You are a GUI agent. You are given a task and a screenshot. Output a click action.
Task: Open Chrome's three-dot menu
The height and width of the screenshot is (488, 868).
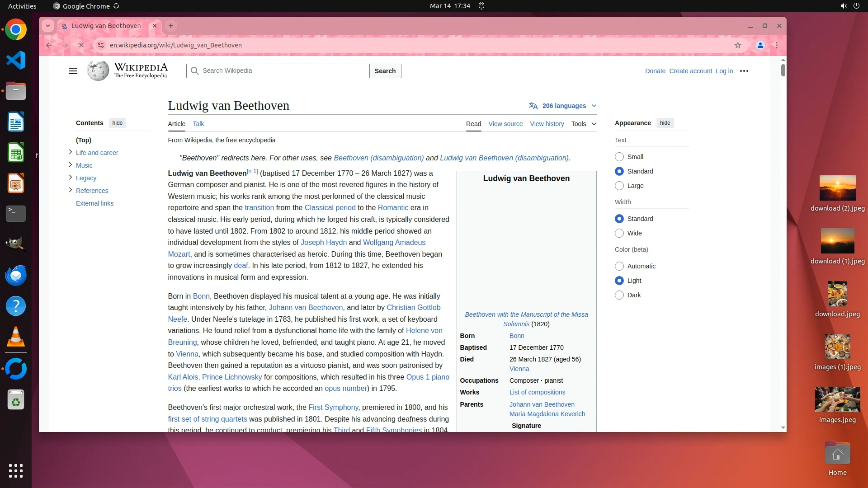pyautogui.click(x=777, y=45)
